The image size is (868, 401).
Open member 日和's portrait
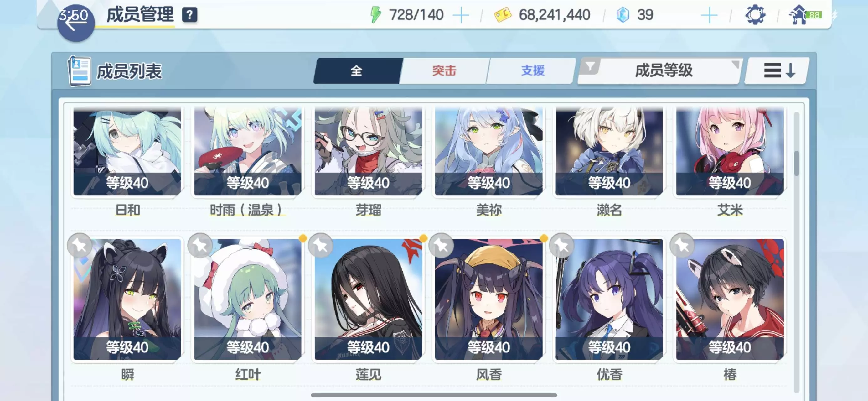(127, 151)
